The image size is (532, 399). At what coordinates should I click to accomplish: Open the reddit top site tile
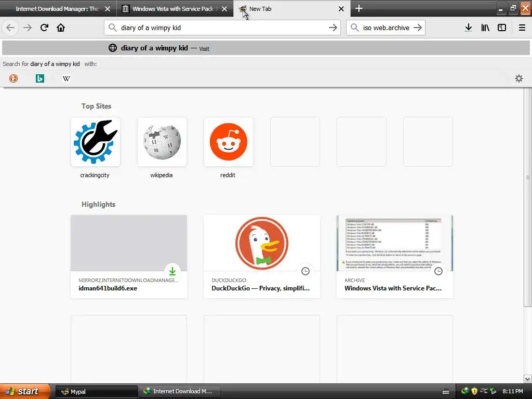tap(229, 142)
